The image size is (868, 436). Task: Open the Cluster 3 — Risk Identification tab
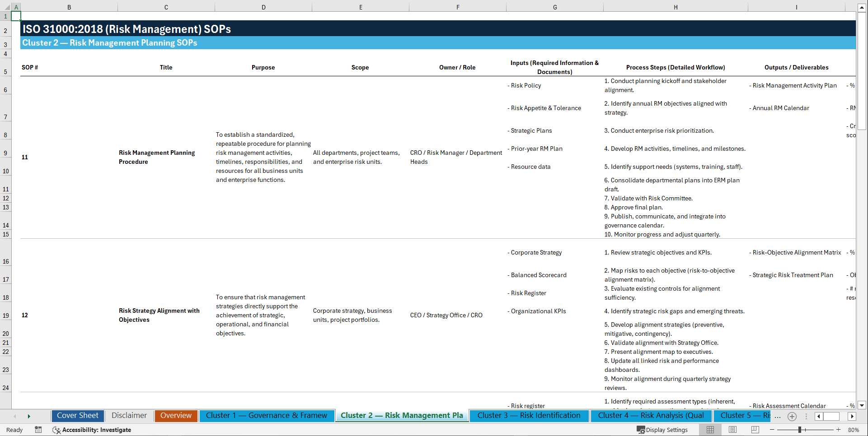tap(529, 415)
